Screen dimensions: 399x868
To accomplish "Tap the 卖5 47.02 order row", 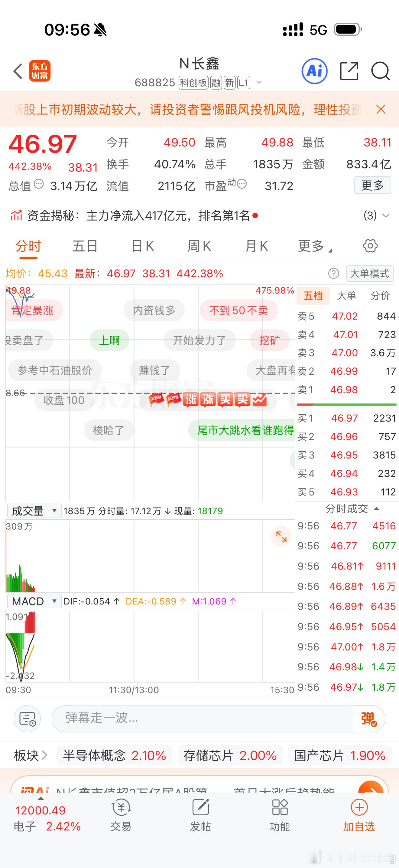I will [346, 316].
